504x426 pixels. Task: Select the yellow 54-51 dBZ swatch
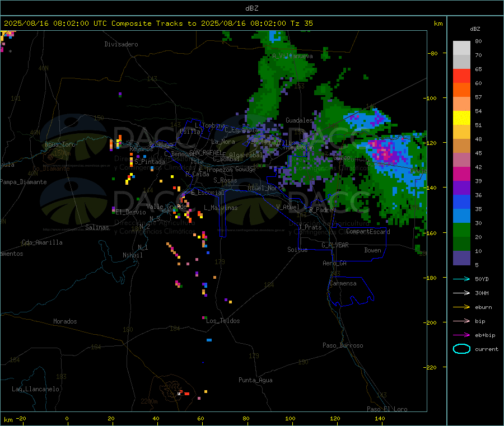(x=461, y=118)
